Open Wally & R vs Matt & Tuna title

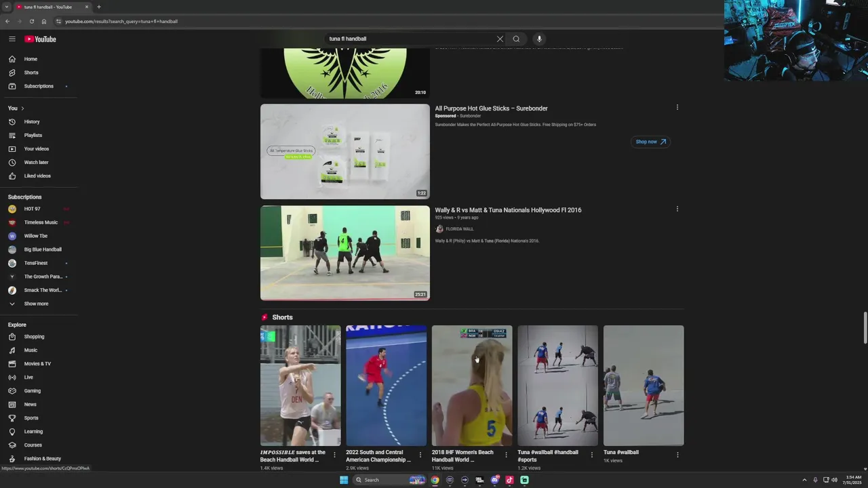tap(508, 210)
